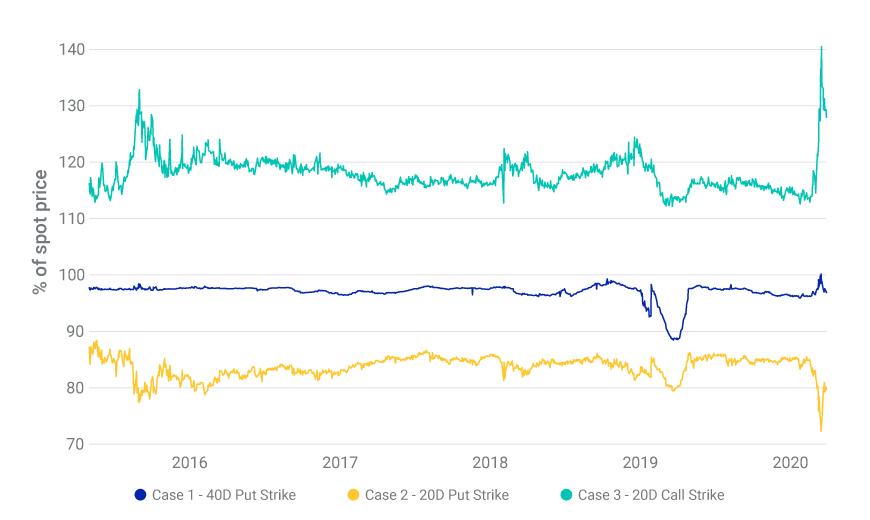
Task: Click the yellow line's 2020 lowest point
Action: click(x=821, y=430)
